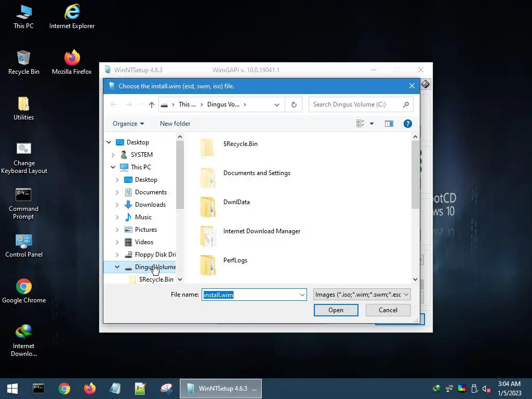Expand the address bar history dropdown
Screen dimensions: 532x399
277,104
